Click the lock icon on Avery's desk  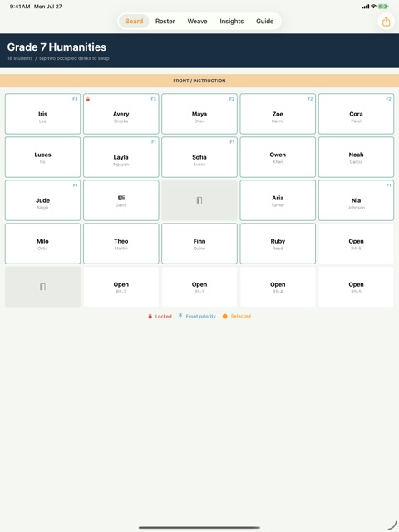pyautogui.click(x=88, y=99)
